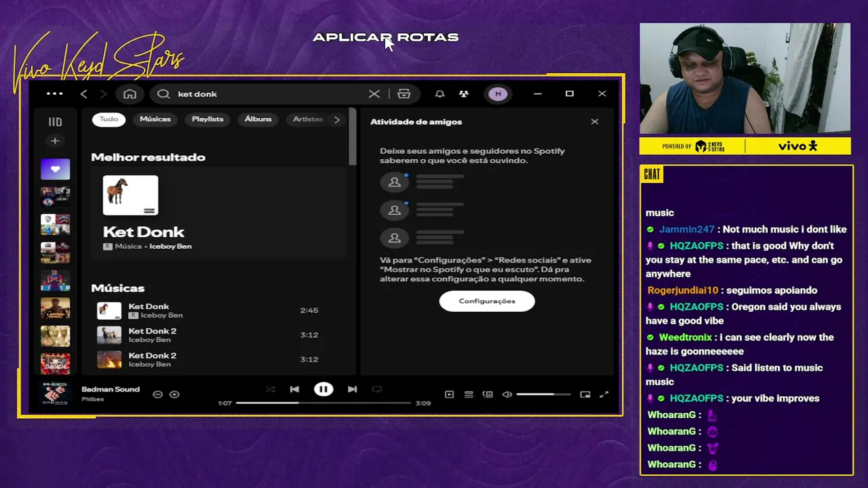Viewport: 868px width, 488px height.
Task: Click the APLICAR ROTAS title text
Action: 385,37
